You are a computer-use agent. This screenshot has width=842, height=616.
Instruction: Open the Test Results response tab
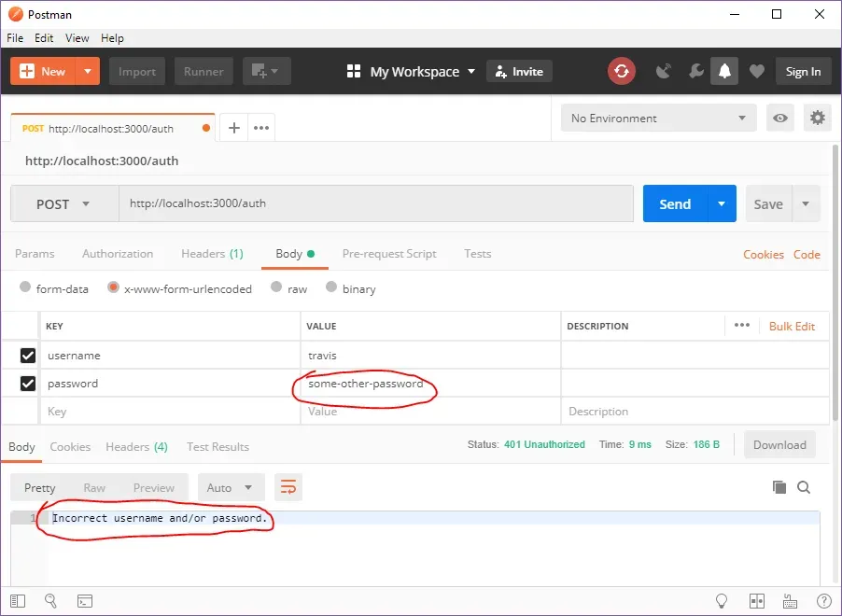(218, 446)
